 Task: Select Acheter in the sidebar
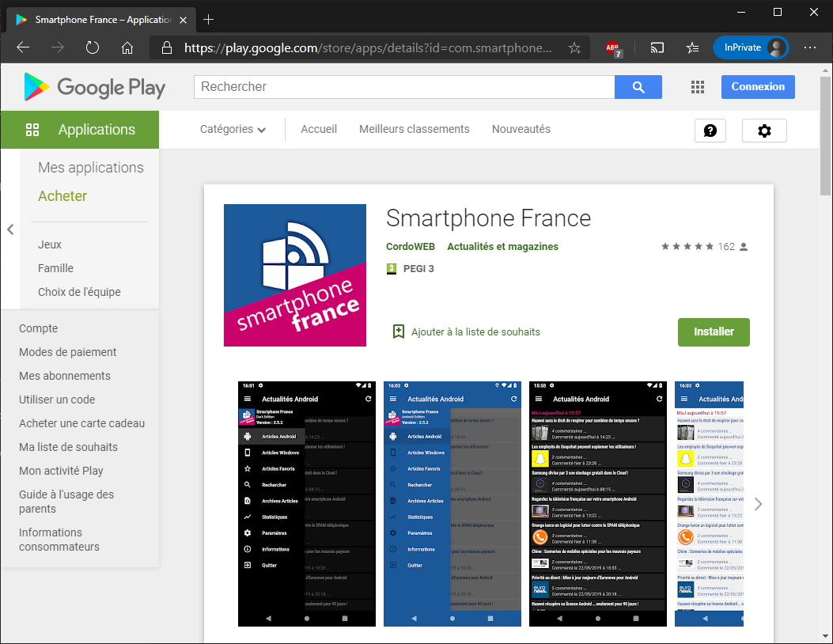click(x=62, y=196)
